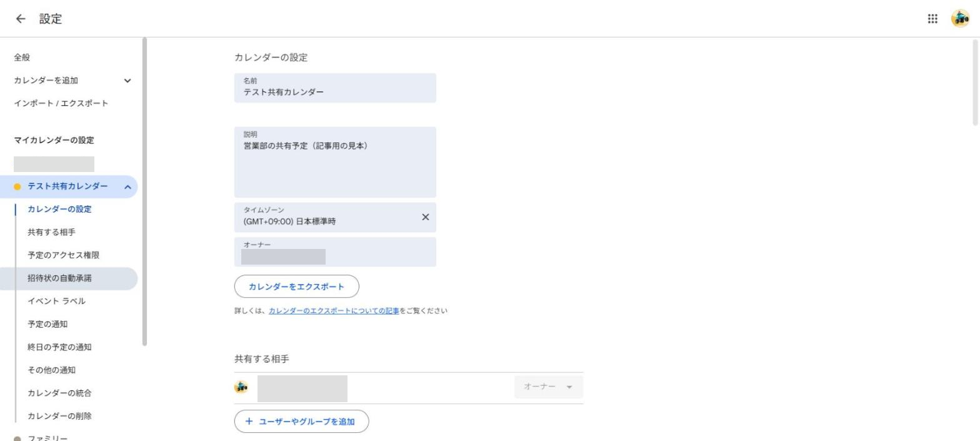Click the owner avatar in sharing list

(241, 387)
